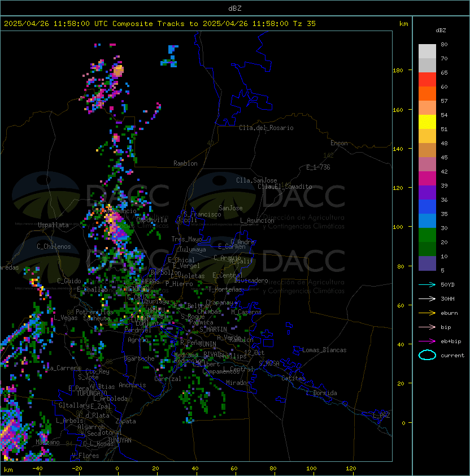Click the S_MARTIN label
This screenshot has height=476, width=470.
[x=213, y=330]
